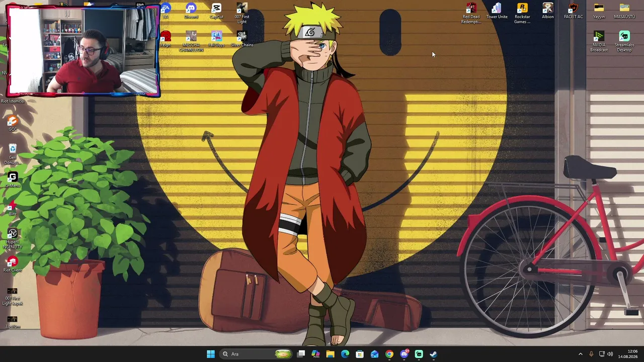Open the volume control in system tray
This screenshot has width=644, height=362.
tap(610, 354)
